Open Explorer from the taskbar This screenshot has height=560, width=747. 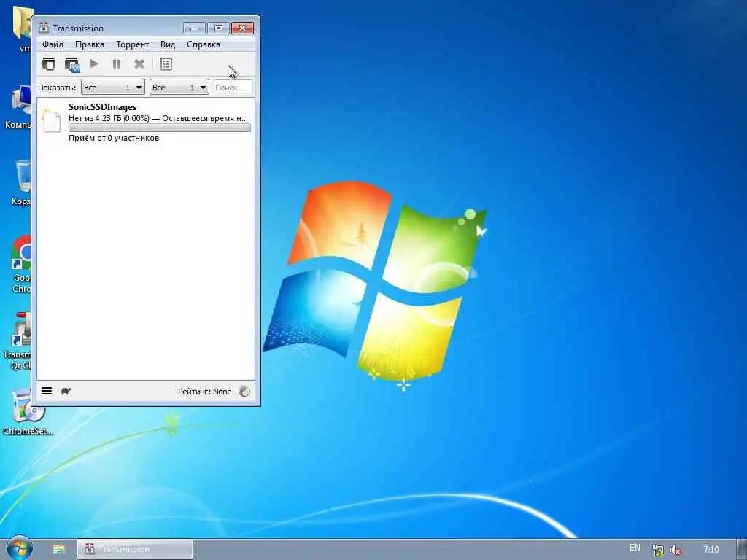coord(58,549)
